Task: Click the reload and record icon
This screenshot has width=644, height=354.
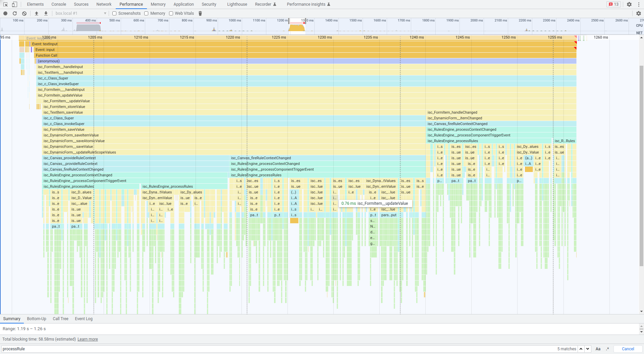Action: click(15, 13)
